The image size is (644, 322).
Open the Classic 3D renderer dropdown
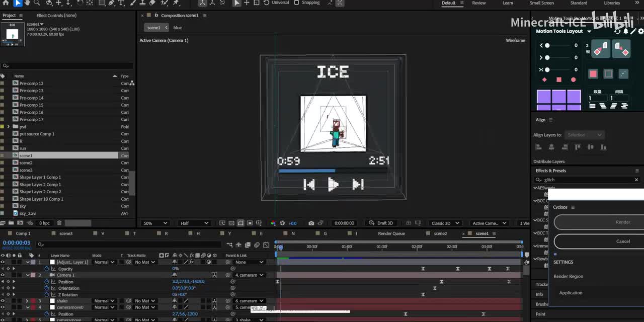[446, 223]
